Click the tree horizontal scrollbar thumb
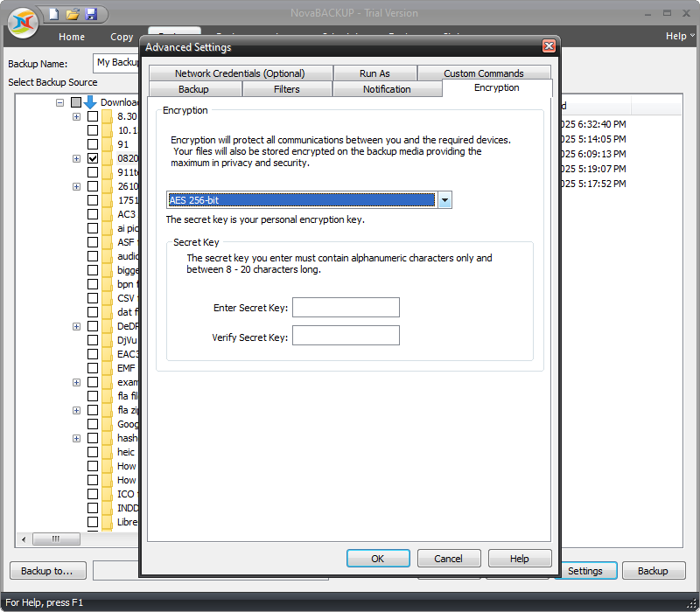This screenshot has height=612, width=700. [56, 539]
